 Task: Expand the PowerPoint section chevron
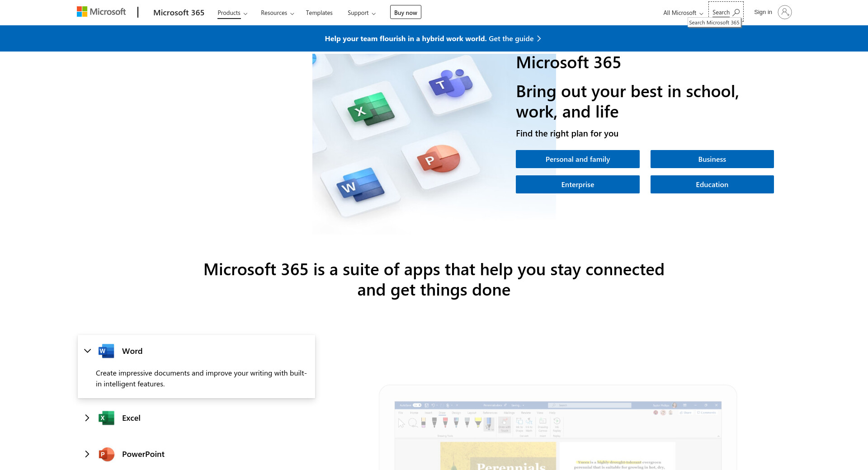point(87,454)
